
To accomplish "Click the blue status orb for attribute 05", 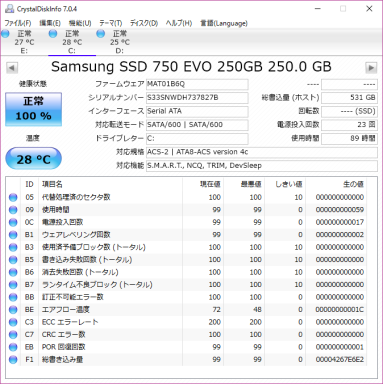I will (x=13, y=197).
